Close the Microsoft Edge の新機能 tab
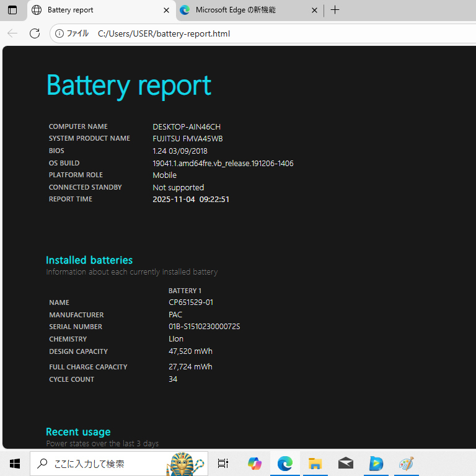This screenshot has height=476, width=476. [314, 10]
